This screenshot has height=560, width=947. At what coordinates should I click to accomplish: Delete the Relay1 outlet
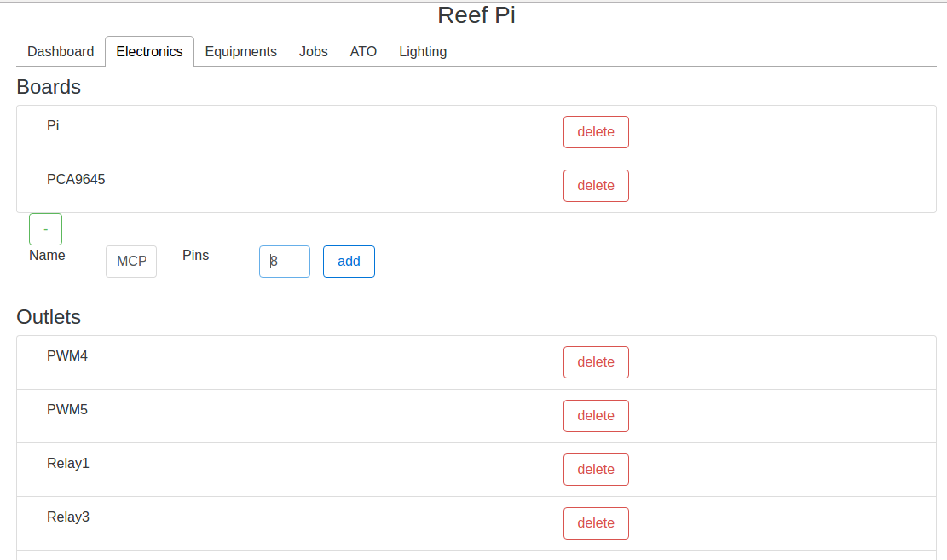pyautogui.click(x=596, y=470)
